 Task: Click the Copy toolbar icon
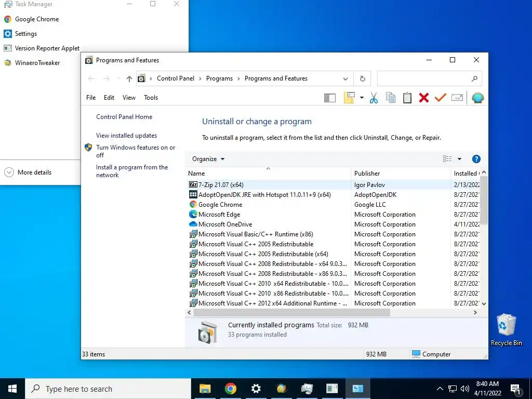[391, 98]
